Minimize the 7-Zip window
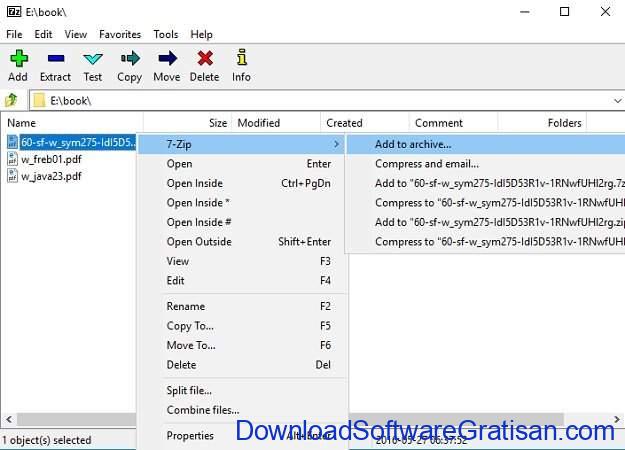625x450 pixels. pyautogui.click(x=525, y=12)
